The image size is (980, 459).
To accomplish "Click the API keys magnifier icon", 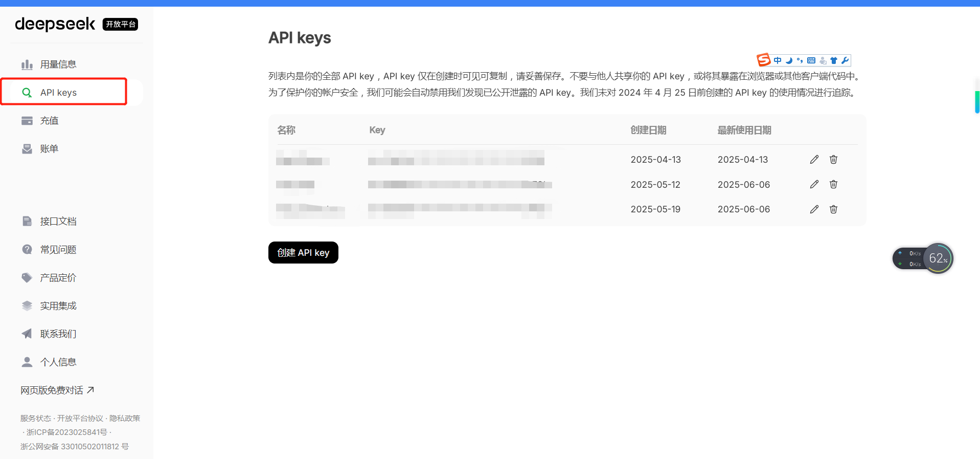I will (27, 93).
